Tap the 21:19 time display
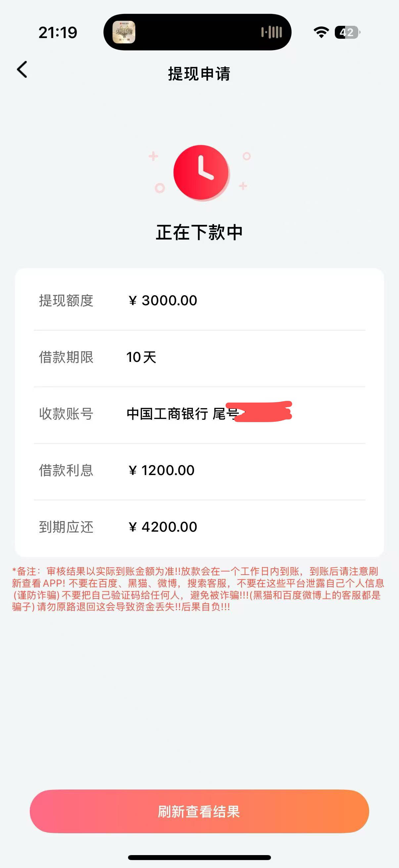Viewport: 399px width, 868px height. pos(58,33)
